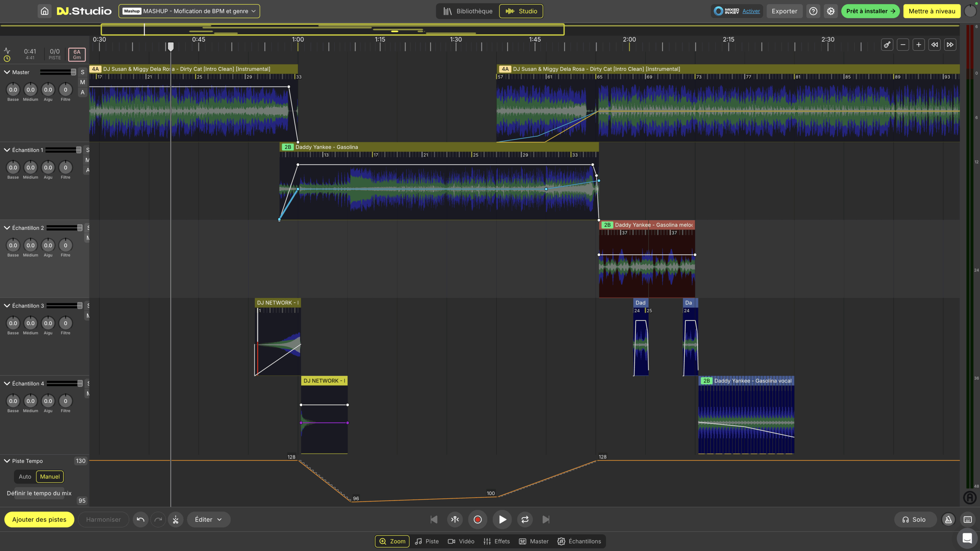The width and height of the screenshot is (980, 551).
Task: Click the Master Basse EQ knob
Action: (13, 90)
